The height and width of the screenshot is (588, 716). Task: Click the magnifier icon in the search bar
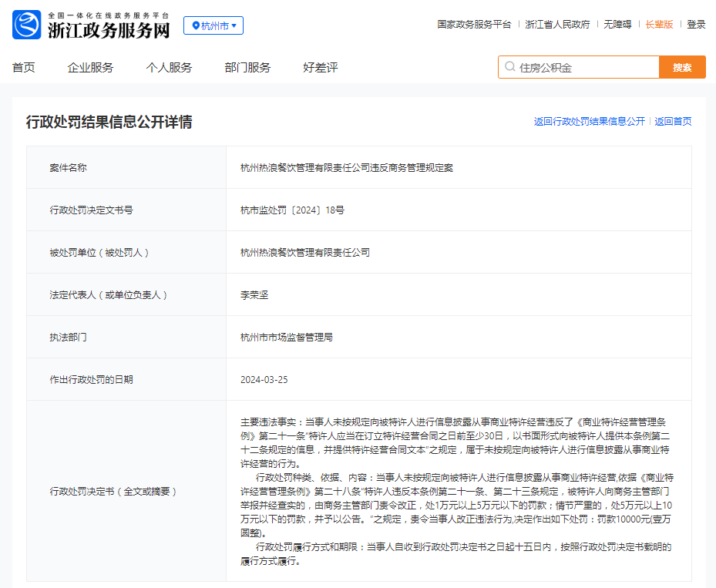[508, 67]
